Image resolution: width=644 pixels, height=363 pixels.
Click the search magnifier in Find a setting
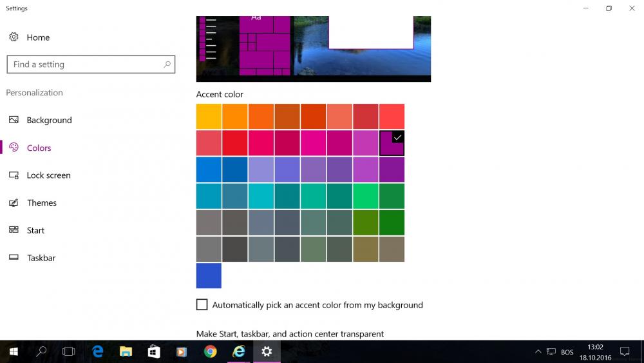click(167, 64)
